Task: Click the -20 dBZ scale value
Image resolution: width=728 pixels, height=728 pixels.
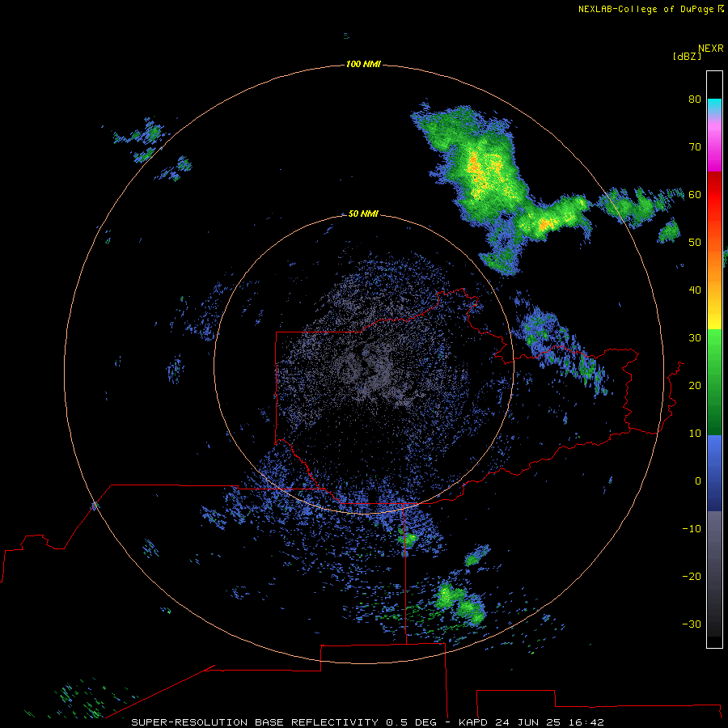Action: 692,577
